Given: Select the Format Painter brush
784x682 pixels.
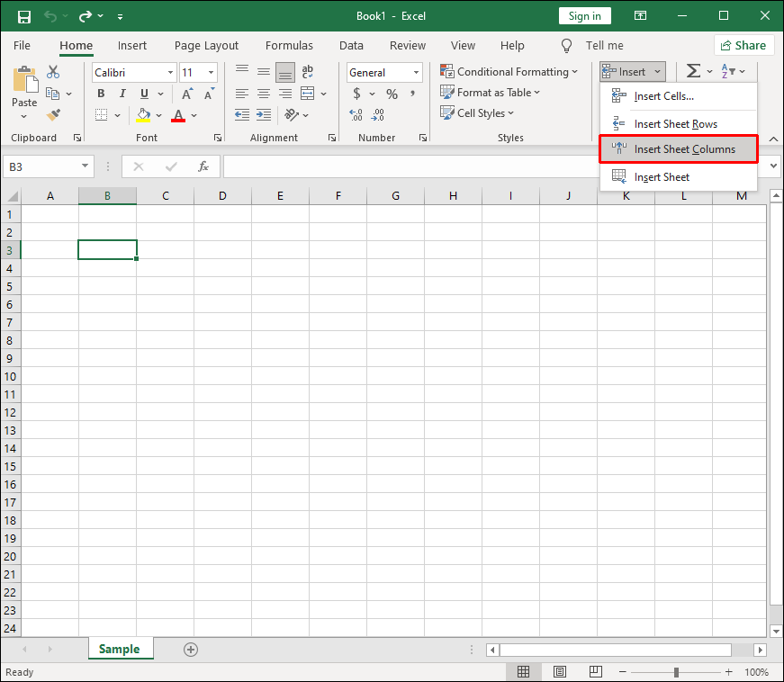Looking at the screenshot, I should [x=53, y=115].
